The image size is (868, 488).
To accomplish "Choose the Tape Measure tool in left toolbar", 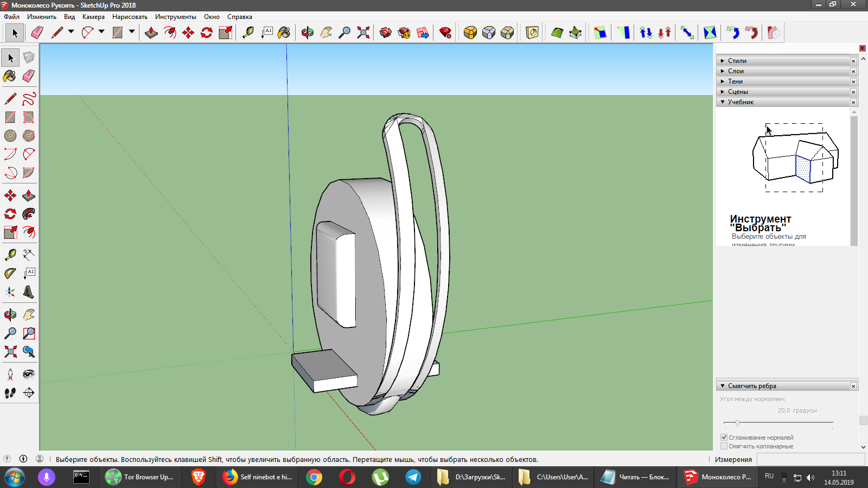I will 10,255.
